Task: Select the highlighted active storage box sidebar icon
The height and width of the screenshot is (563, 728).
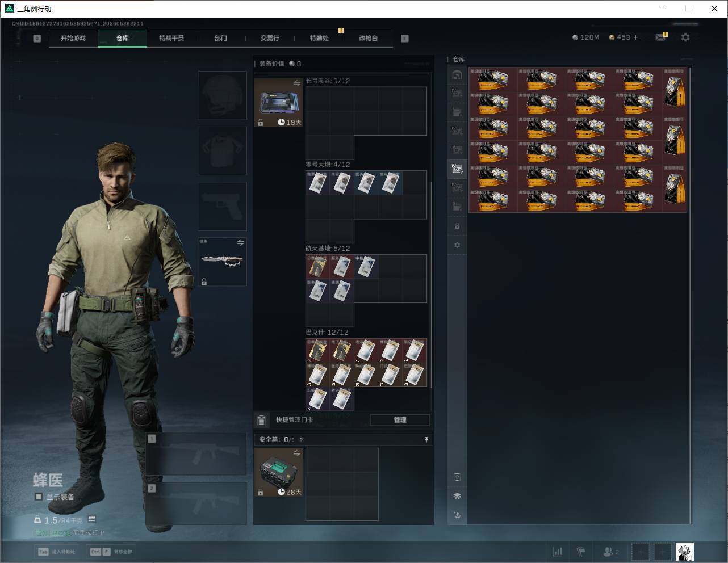Action: pyautogui.click(x=457, y=168)
